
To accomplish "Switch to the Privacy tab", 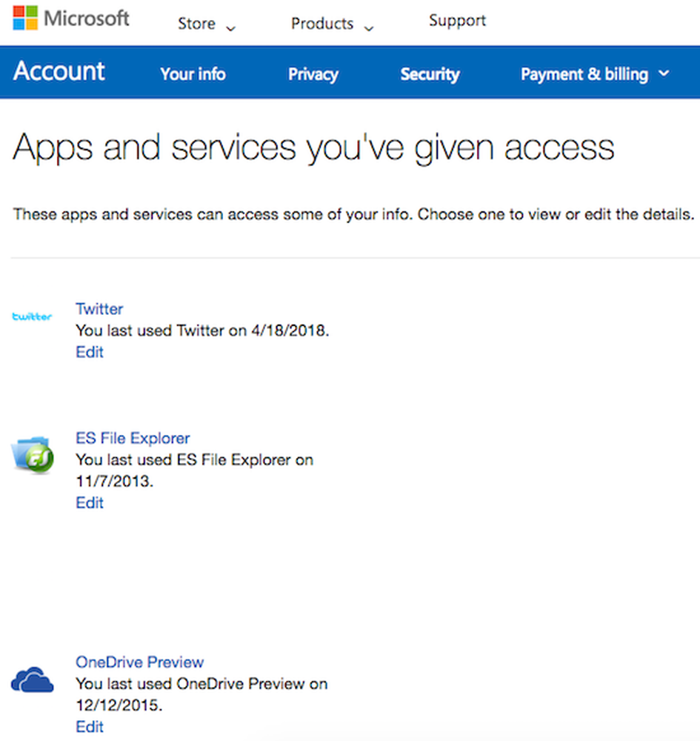I will tap(313, 74).
